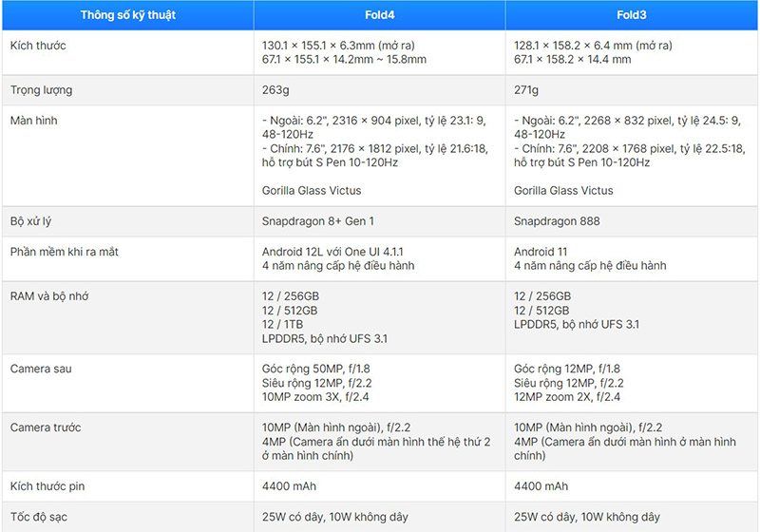
Task: Select the Thông số kỹ thuật header cell
Action: pos(128,15)
